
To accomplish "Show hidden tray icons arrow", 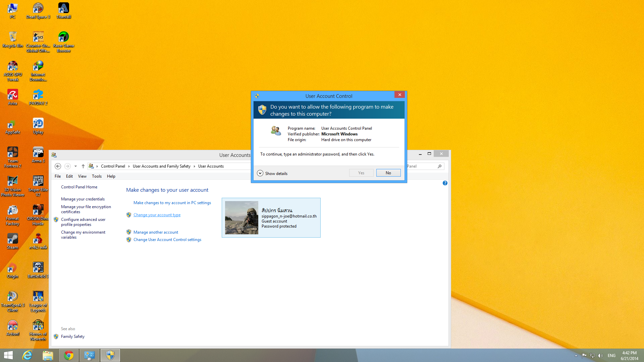I will pos(576,356).
